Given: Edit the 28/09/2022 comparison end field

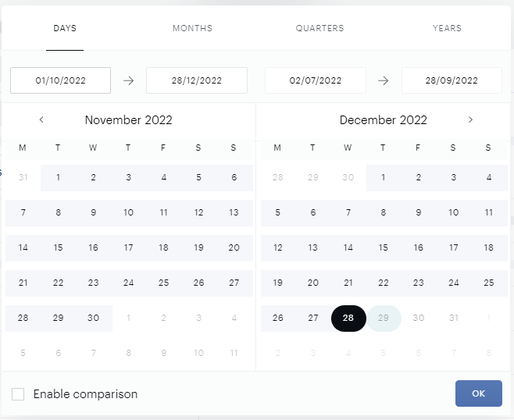Looking at the screenshot, I should click(452, 80).
